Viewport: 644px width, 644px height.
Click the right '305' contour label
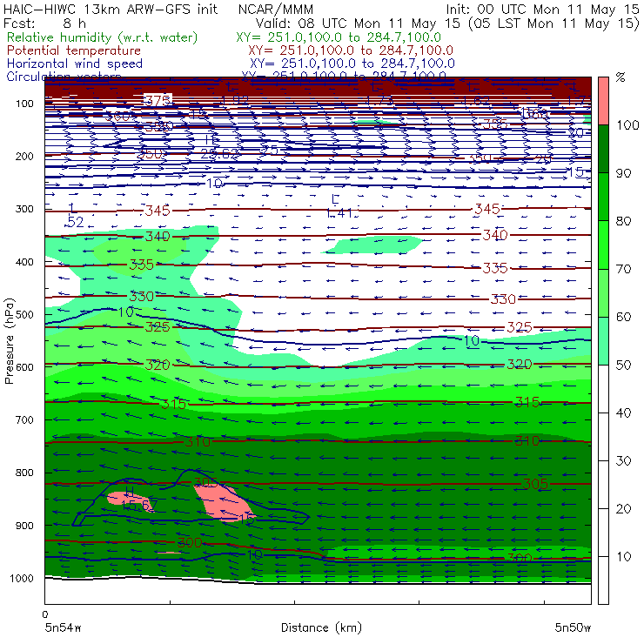pyautogui.click(x=535, y=484)
